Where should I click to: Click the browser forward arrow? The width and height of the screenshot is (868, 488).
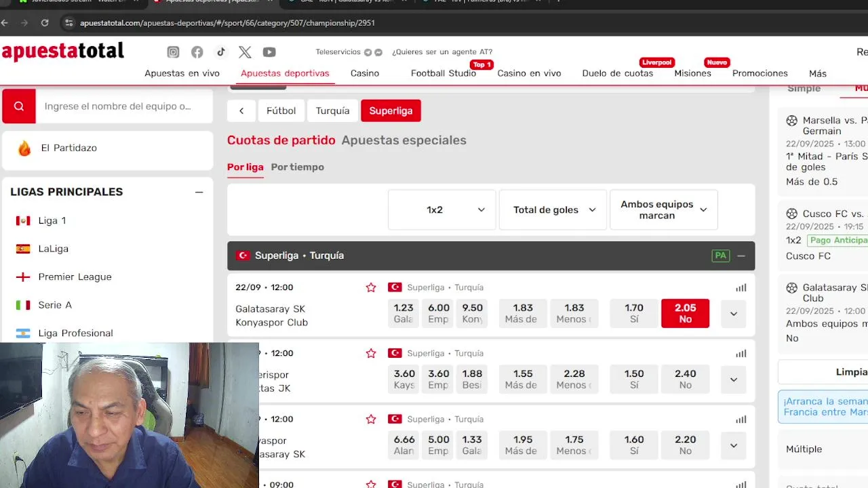(24, 22)
